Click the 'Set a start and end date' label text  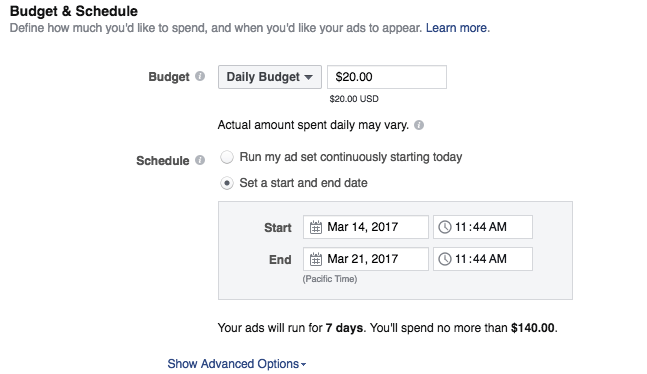click(x=303, y=183)
